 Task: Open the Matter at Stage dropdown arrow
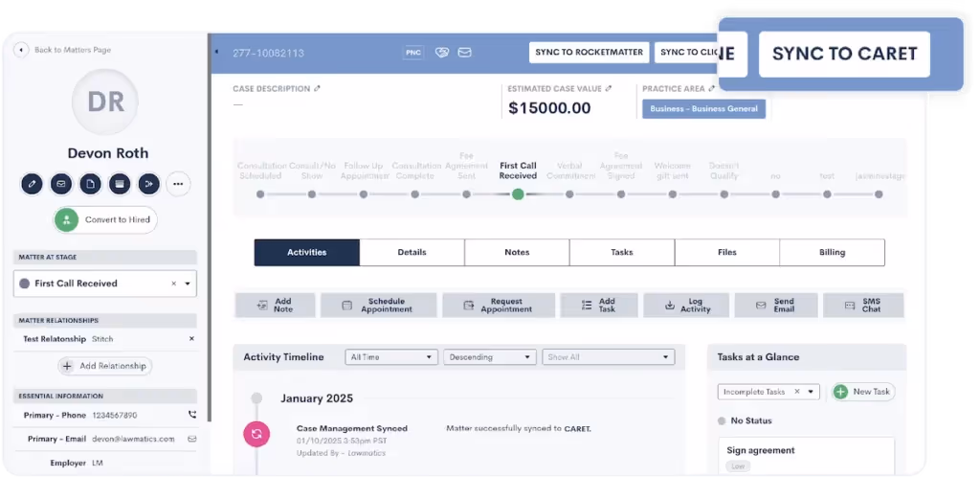[x=188, y=284]
